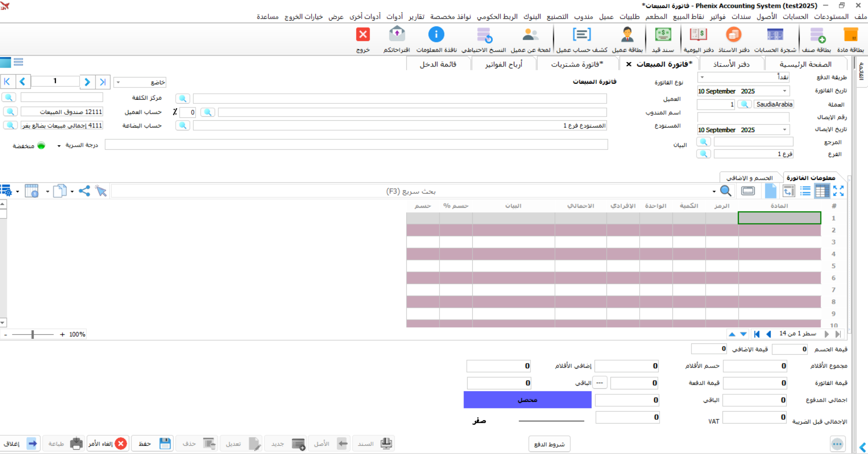Switch to the دفتر الأستاذ tab

(x=731, y=64)
